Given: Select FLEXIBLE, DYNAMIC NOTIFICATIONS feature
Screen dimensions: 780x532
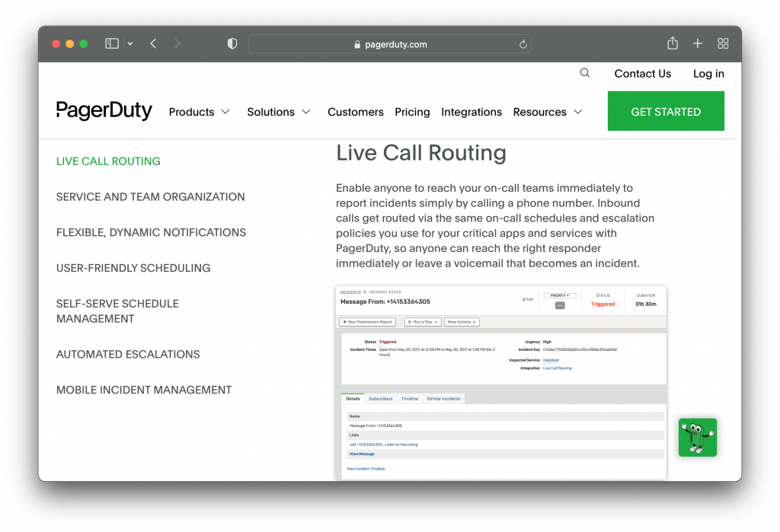Looking at the screenshot, I should click(152, 232).
